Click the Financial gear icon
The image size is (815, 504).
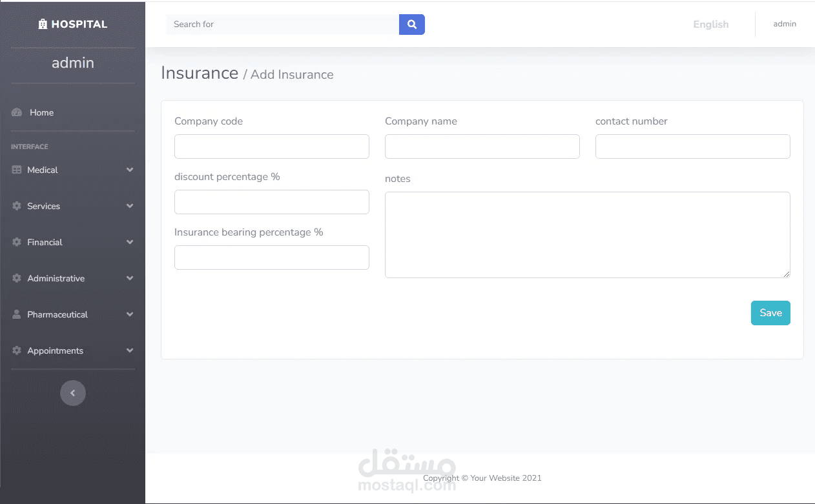(x=17, y=242)
